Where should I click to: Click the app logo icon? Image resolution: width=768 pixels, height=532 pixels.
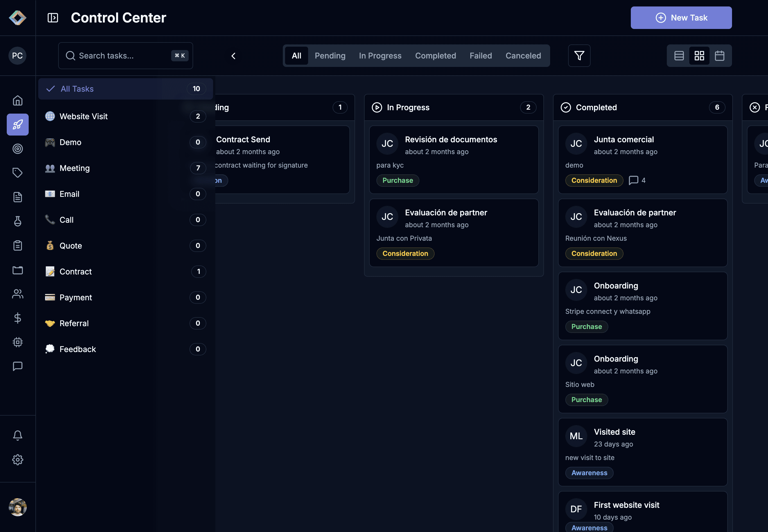pyautogui.click(x=18, y=18)
